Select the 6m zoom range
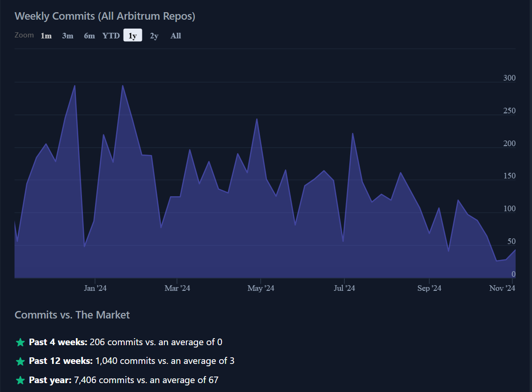532x392 pixels. point(89,35)
